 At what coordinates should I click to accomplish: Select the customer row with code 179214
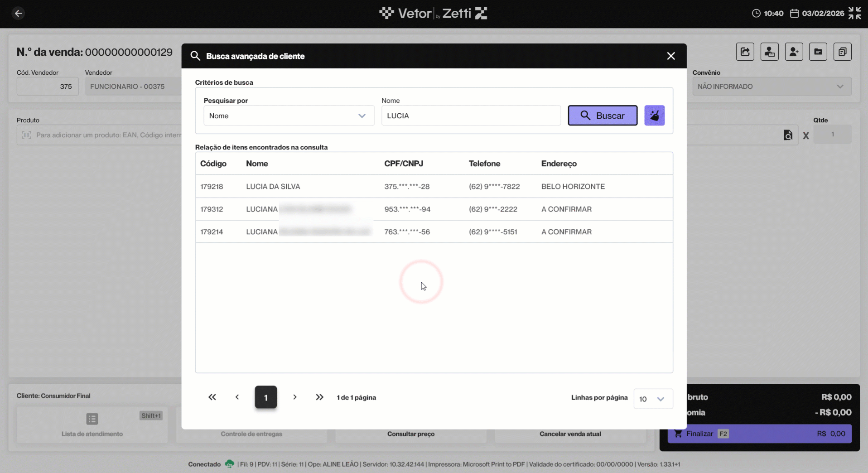(434, 232)
